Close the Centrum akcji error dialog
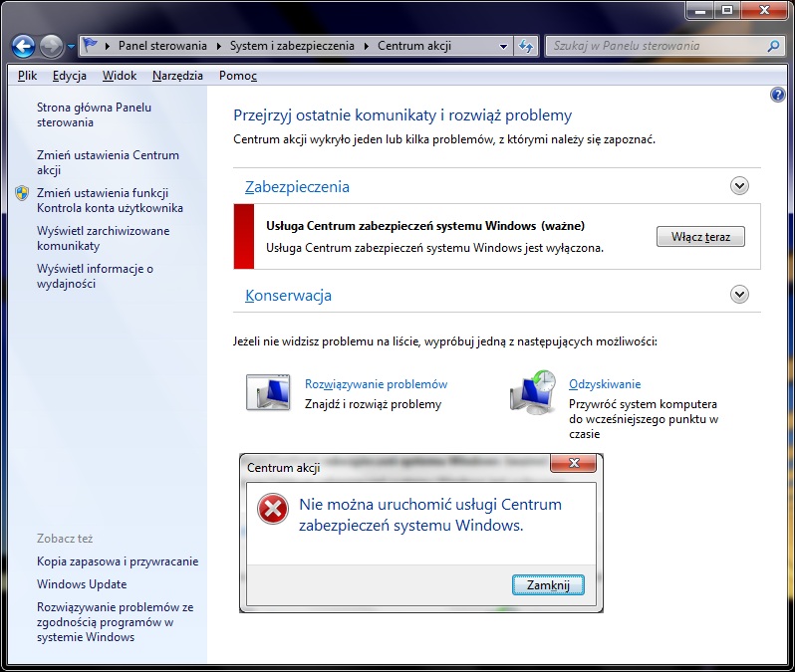The height and width of the screenshot is (672, 795). click(574, 463)
